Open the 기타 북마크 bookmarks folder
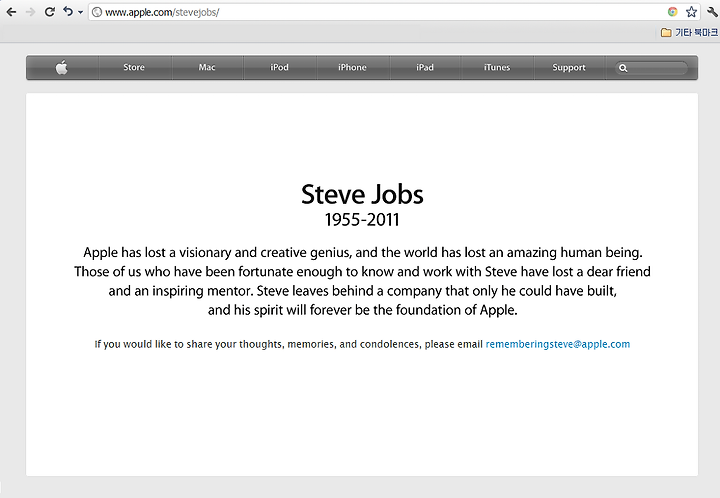This screenshot has width=720, height=498. 689,32
